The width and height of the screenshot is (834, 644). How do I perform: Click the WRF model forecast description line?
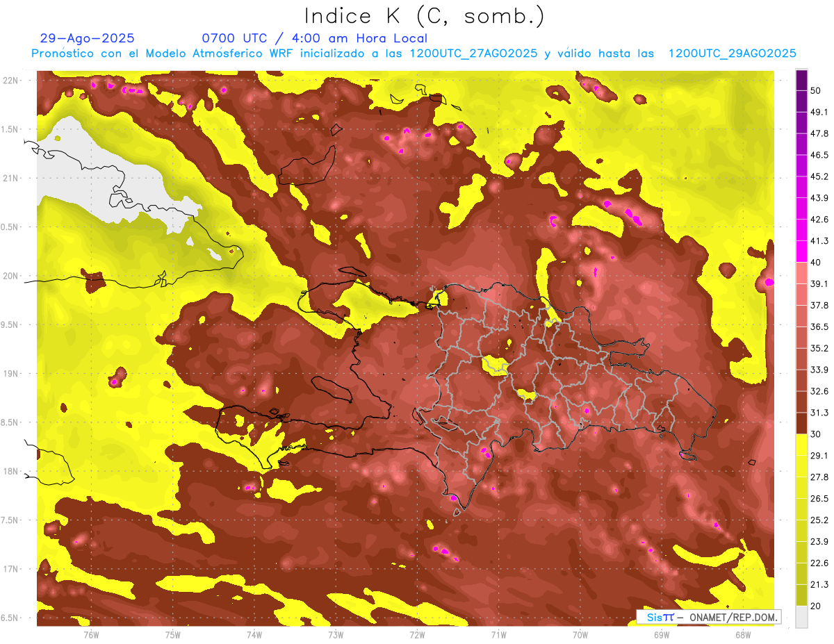(x=413, y=53)
